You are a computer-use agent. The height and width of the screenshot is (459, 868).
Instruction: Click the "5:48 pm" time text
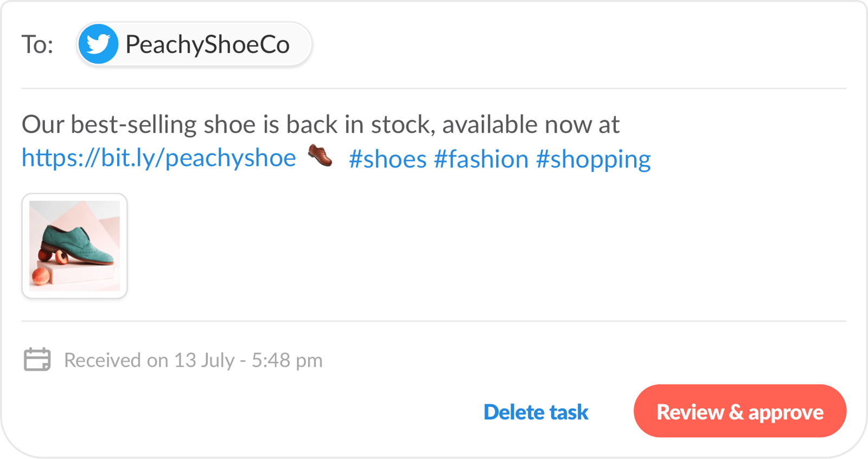(x=287, y=360)
